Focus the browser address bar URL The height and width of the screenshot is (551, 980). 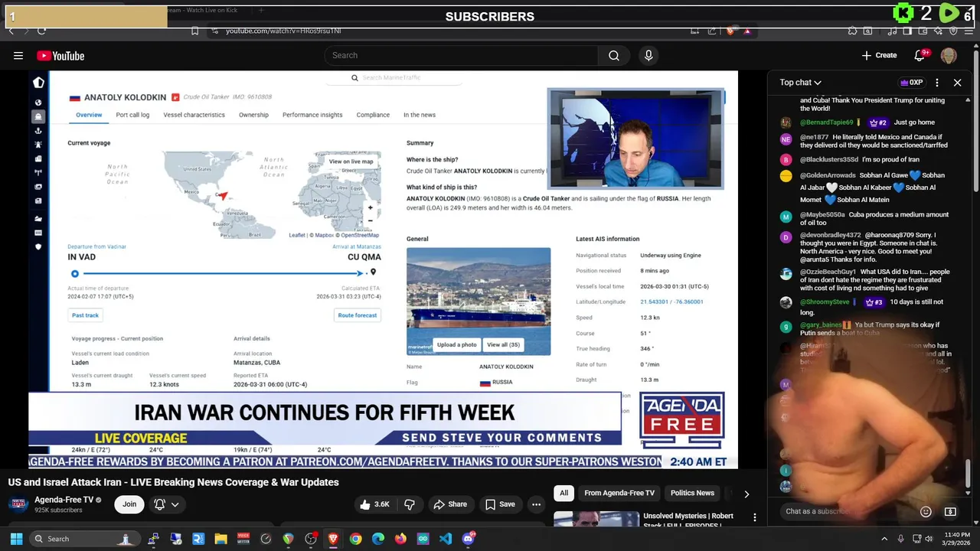click(283, 31)
